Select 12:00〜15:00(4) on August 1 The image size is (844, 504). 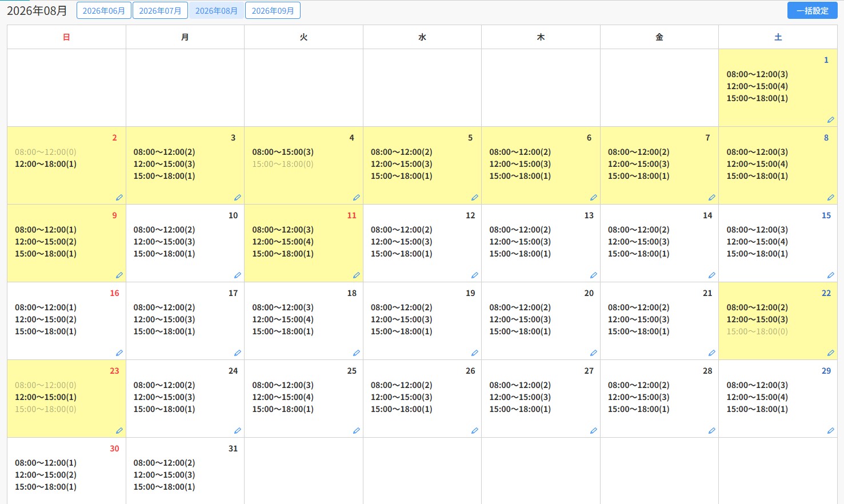pos(757,86)
